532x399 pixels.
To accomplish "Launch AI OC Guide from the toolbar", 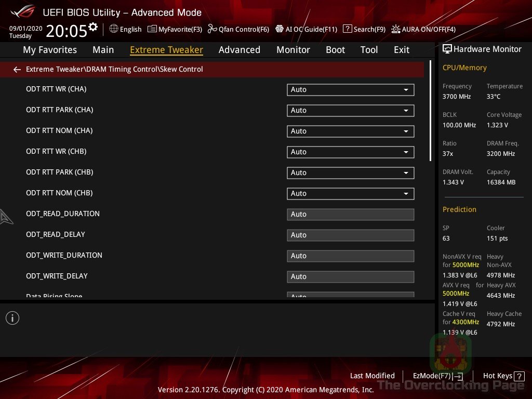I will [307, 29].
